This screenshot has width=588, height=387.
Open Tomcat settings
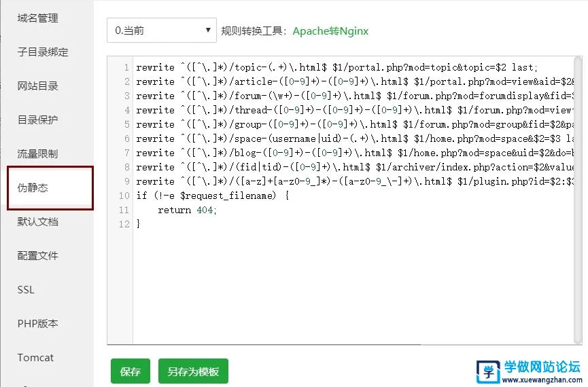coord(35,357)
